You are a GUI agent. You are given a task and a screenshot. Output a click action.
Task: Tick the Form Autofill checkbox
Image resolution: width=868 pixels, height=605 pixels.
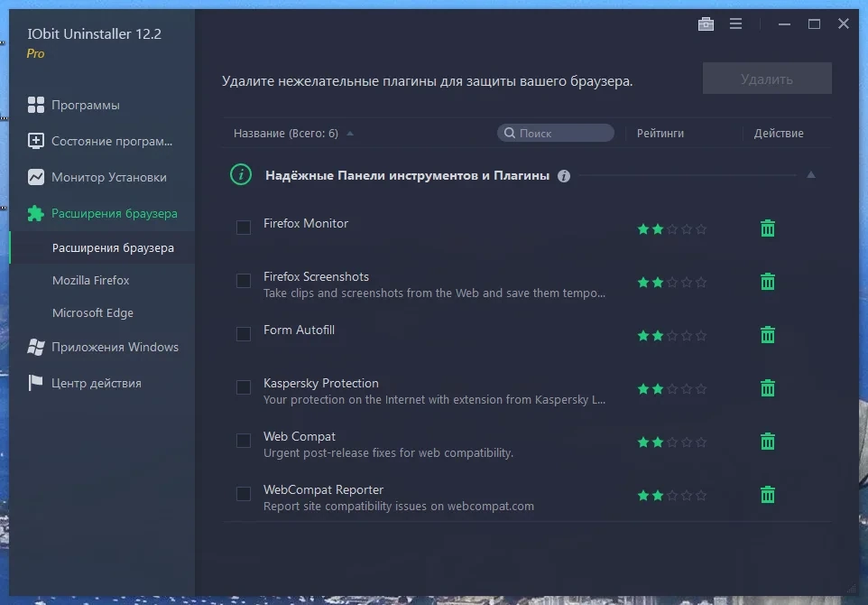tap(244, 333)
